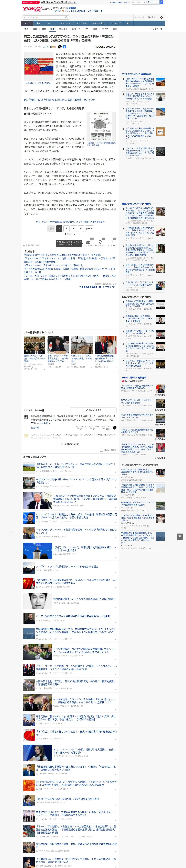Screen dimensions: 186x868
Task: Share article on Facebook
Action: point(64,47)
